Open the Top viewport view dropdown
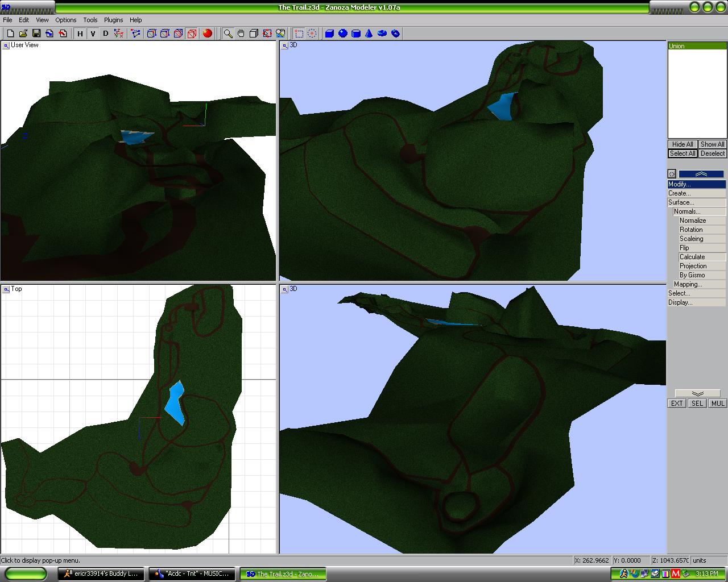The width and height of the screenshot is (728, 582). (x=6, y=289)
